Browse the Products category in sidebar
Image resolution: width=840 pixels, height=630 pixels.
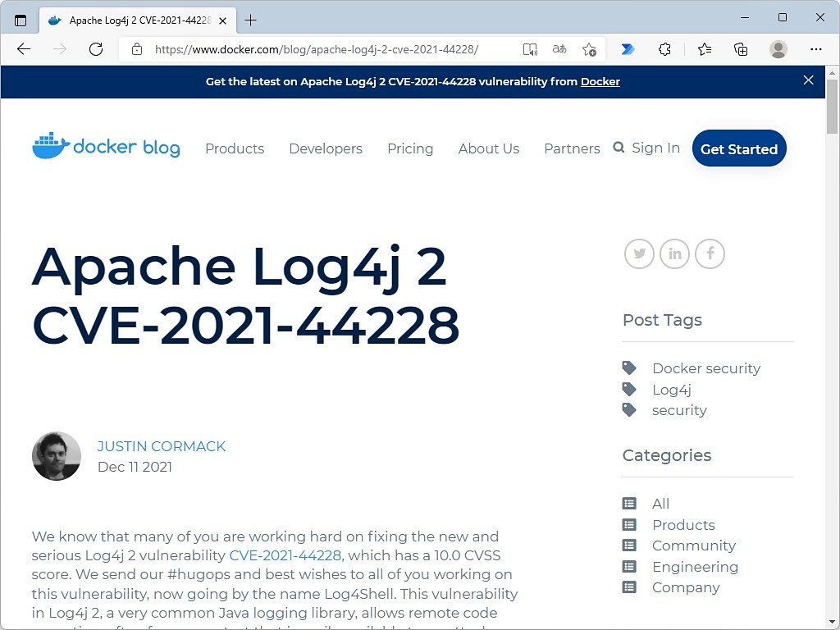[x=683, y=525]
